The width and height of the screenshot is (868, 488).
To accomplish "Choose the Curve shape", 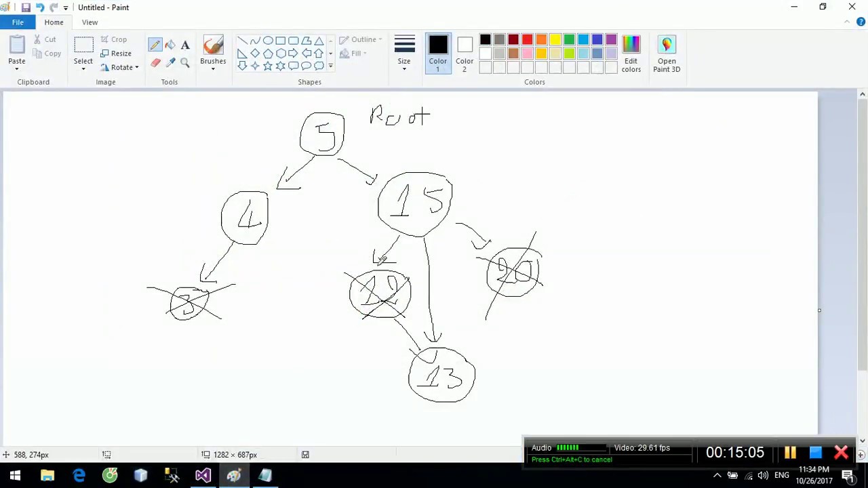I will [255, 41].
